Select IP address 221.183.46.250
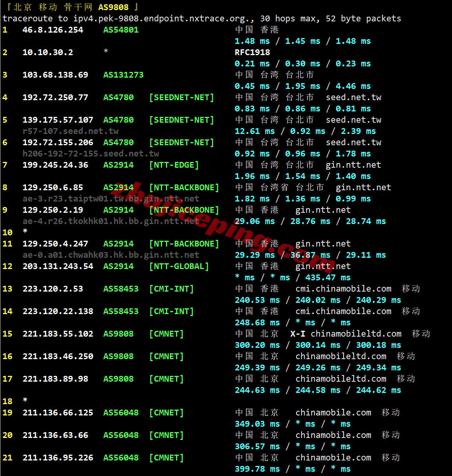Viewport: 452px width, 476px height. point(58,356)
